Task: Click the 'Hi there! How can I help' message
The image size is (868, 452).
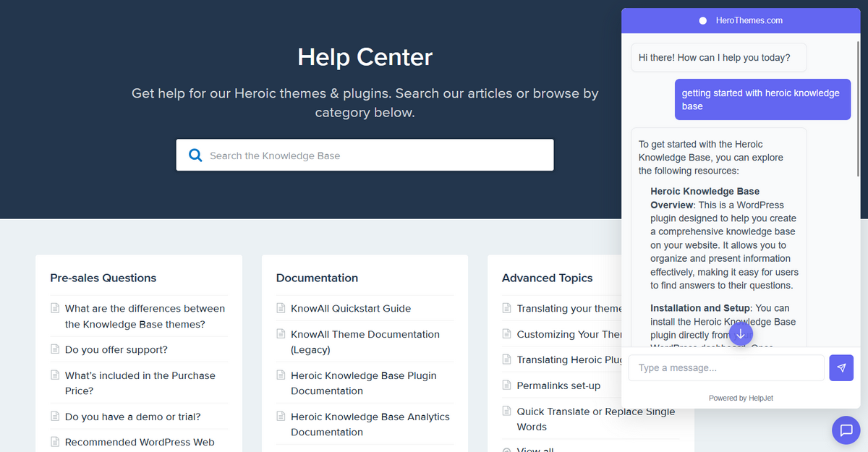Action: (718, 57)
